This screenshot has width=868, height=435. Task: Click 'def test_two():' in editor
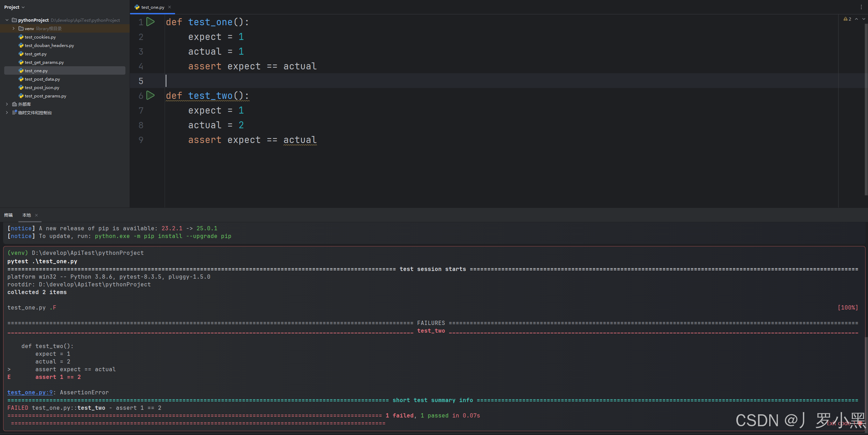click(x=207, y=96)
